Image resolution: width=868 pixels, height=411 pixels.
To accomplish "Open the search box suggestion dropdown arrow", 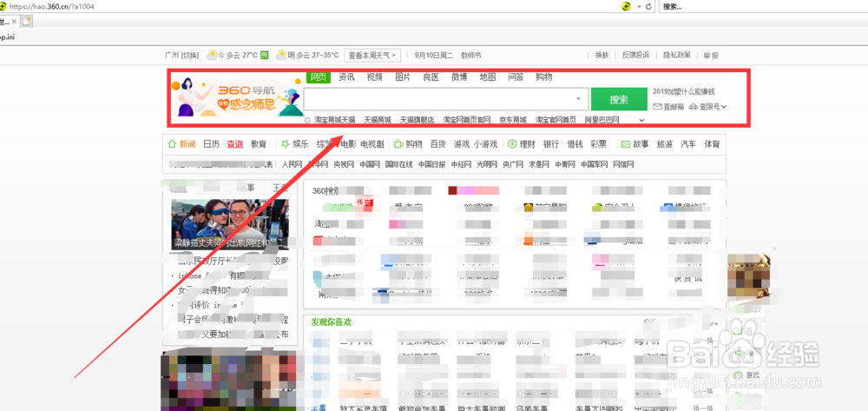I will click(x=578, y=99).
